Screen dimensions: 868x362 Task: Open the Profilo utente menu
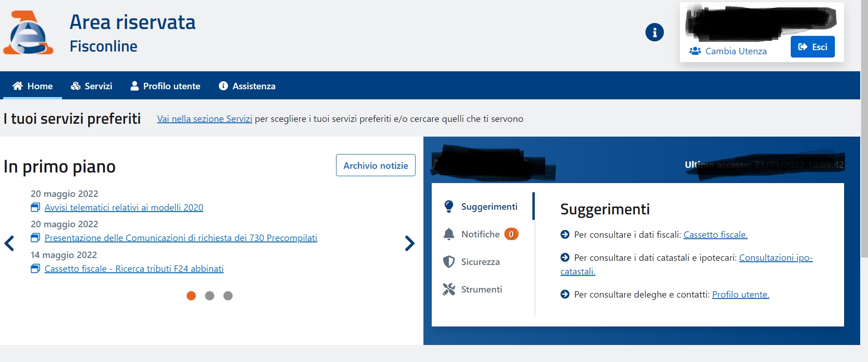coord(166,86)
